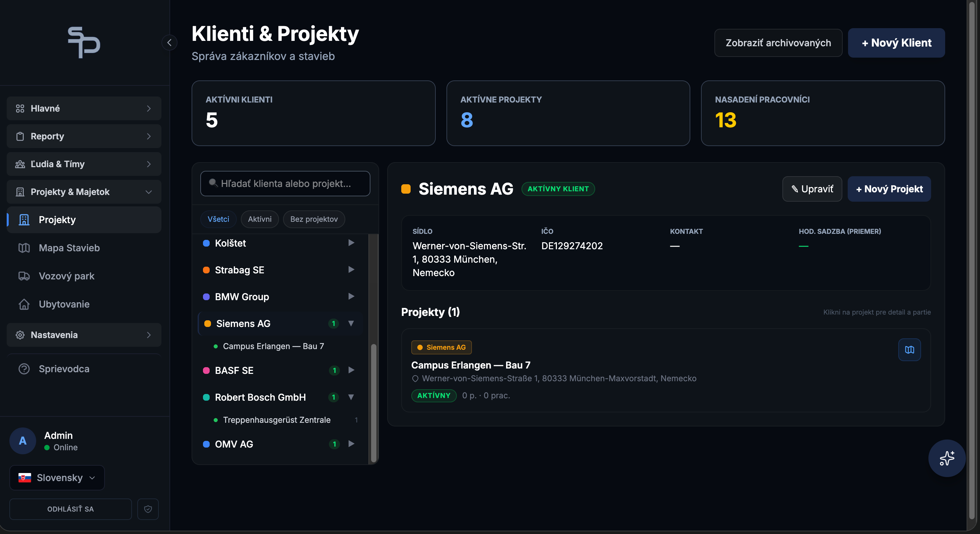This screenshot has width=980, height=534.
Task: Click Upraviť button for Siemens AG
Action: click(x=812, y=189)
